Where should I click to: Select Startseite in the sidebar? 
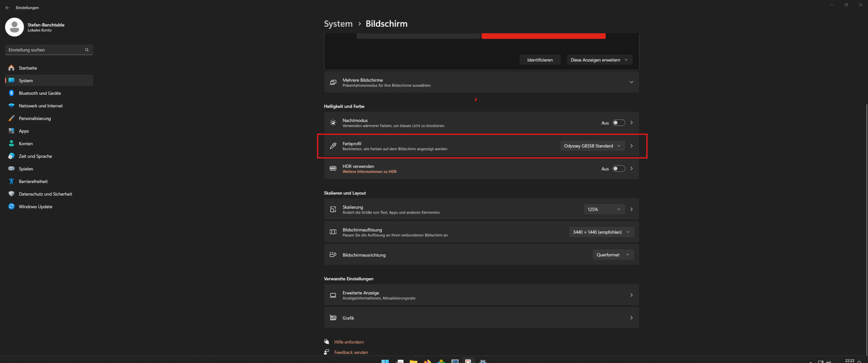click(28, 68)
